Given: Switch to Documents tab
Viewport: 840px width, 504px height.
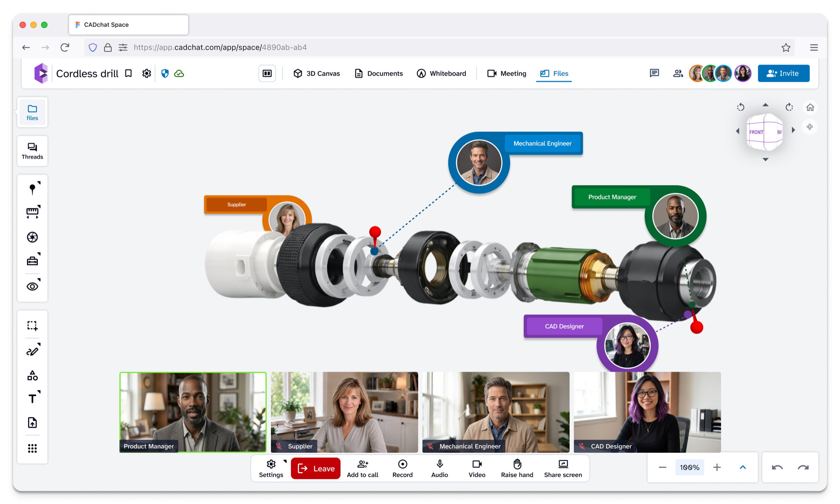Looking at the screenshot, I should coord(379,73).
